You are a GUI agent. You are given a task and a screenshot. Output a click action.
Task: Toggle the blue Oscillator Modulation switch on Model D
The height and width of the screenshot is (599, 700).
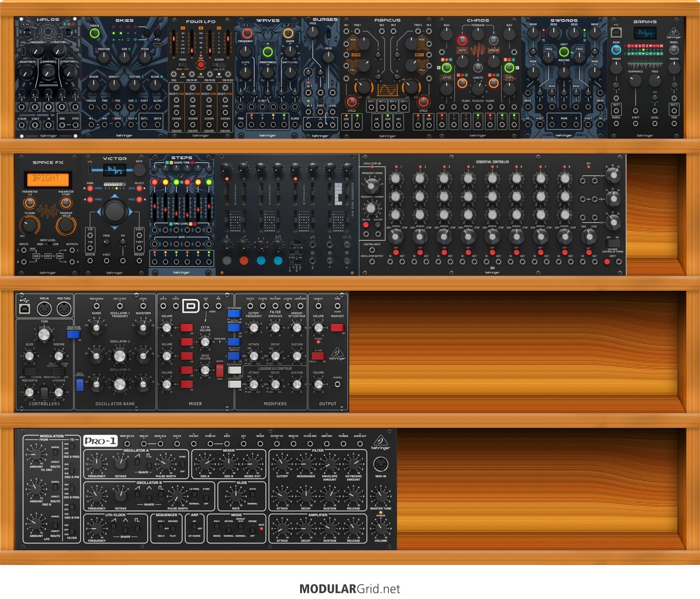coord(73,335)
